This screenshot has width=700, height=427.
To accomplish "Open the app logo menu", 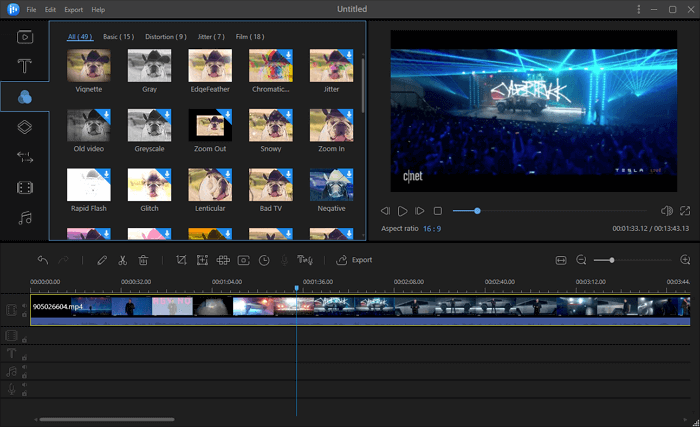I will (13, 9).
